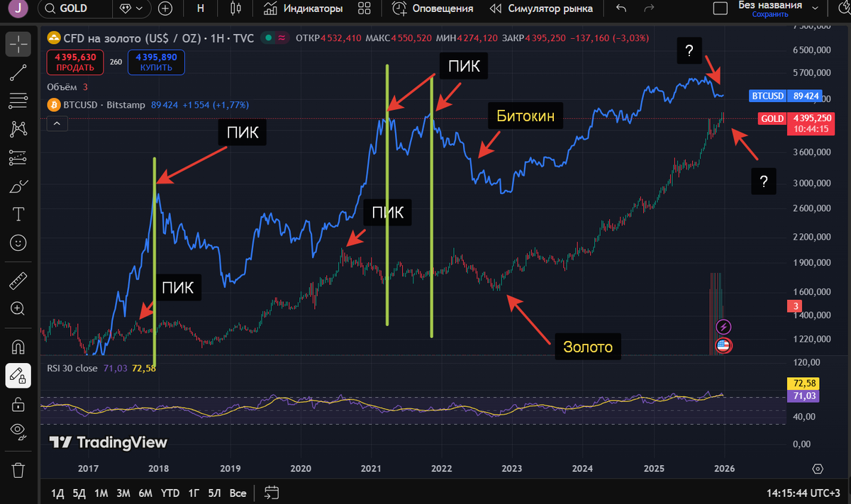
Task: Select the trend line drawing tool
Action: (18, 71)
